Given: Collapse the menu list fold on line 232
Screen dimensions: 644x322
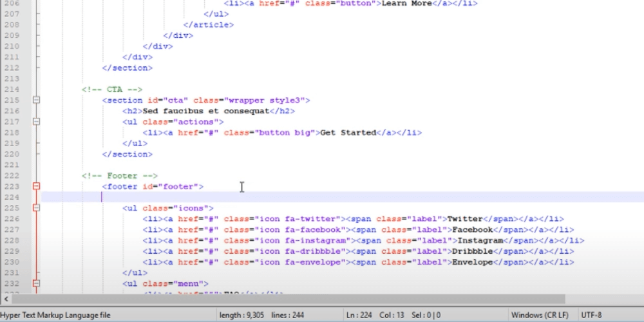Looking at the screenshot, I should 36,283.
